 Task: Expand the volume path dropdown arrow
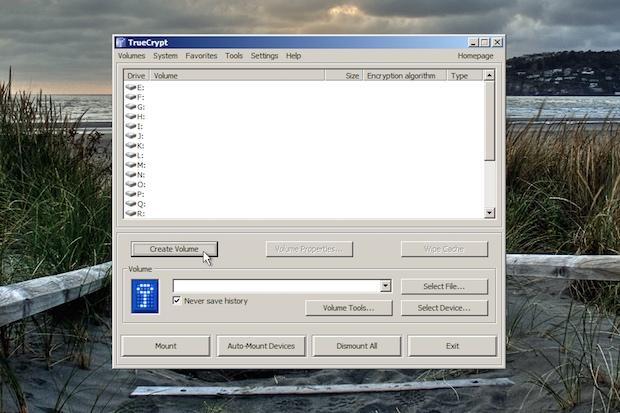point(386,286)
